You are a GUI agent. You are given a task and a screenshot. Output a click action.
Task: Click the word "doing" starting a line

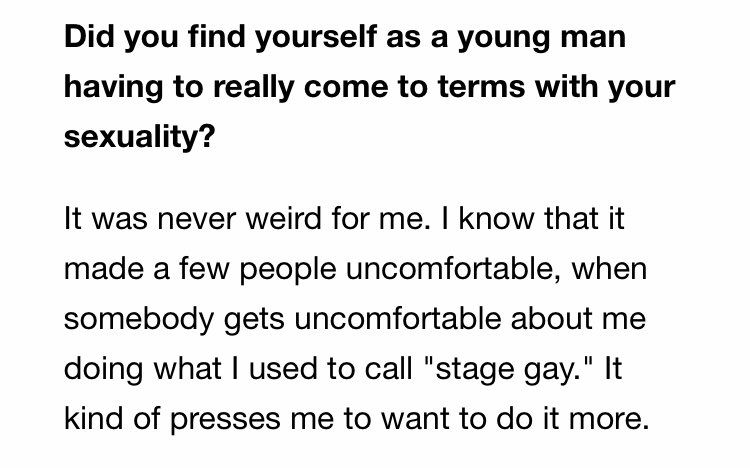click(x=103, y=370)
